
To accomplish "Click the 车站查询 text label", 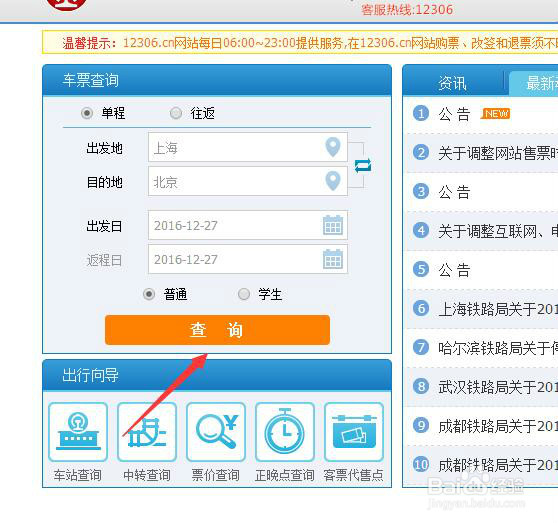I will point(78,475).
